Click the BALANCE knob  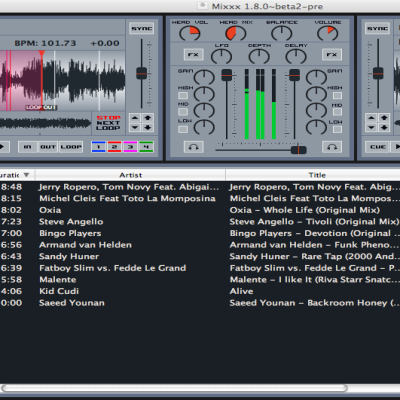[282, 33]
